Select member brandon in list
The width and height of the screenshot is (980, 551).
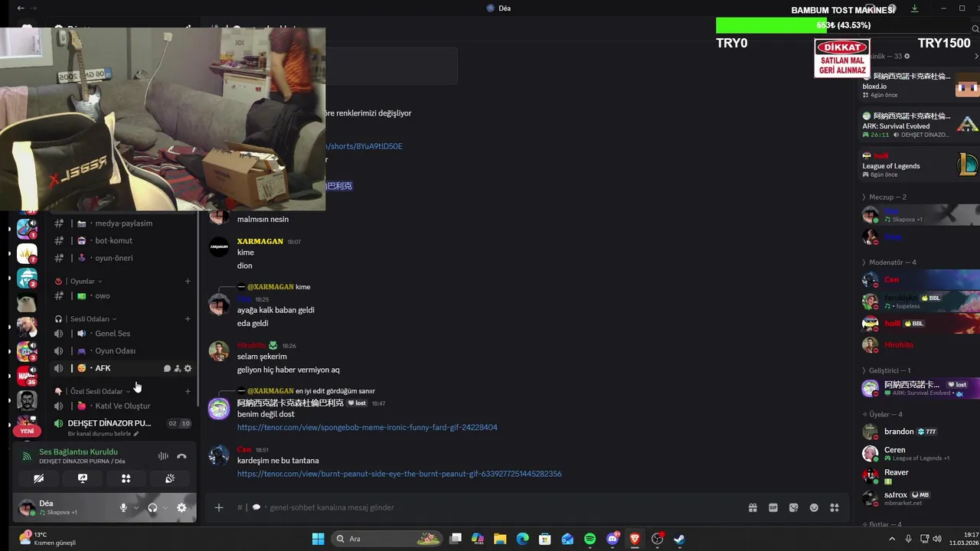[919, 432]
